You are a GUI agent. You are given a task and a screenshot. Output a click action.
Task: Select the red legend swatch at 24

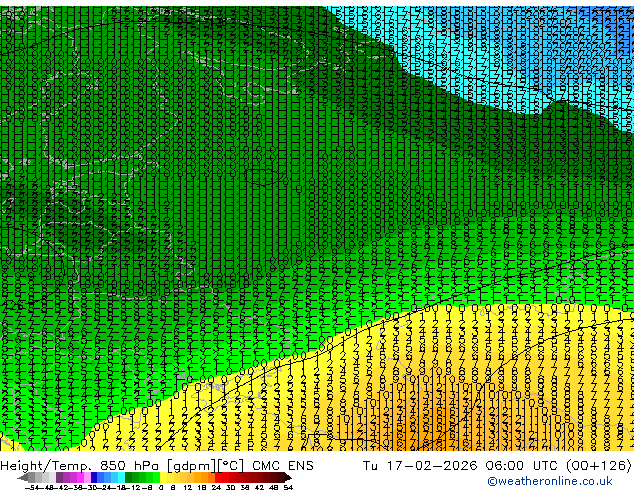218,477
